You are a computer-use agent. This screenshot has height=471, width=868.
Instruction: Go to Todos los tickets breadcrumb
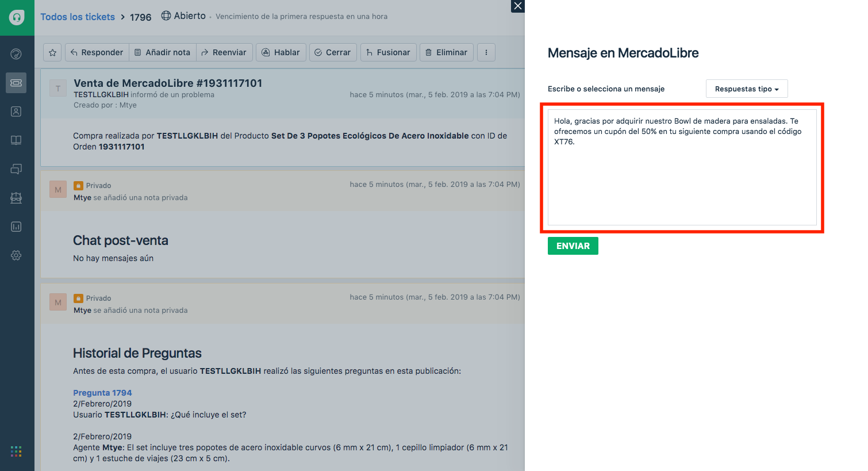pos(78,17)
